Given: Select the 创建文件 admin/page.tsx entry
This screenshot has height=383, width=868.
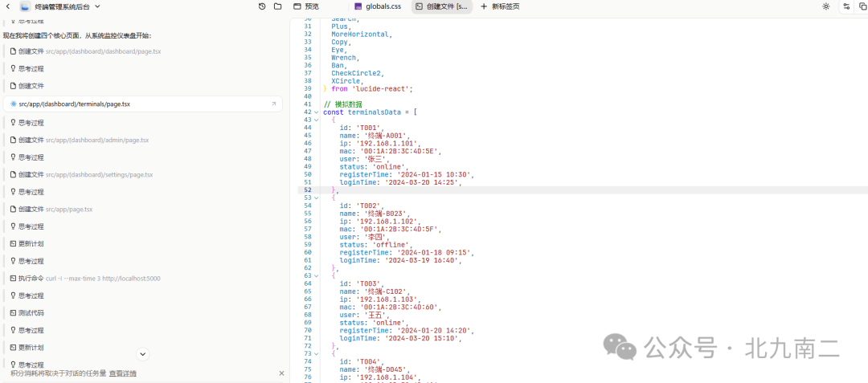Looking at the screenshot, I should point(79,141).
